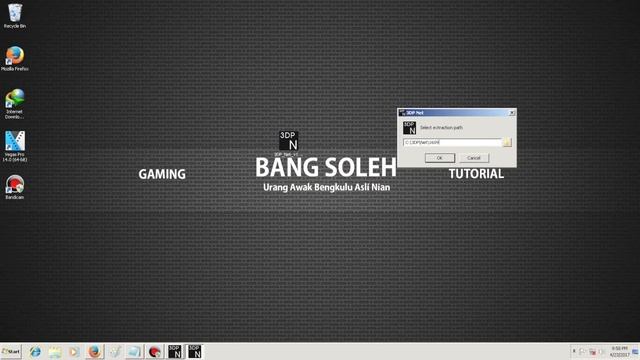
Task: Open the Recycle Bin desktop icon
Action: (15, 16)
